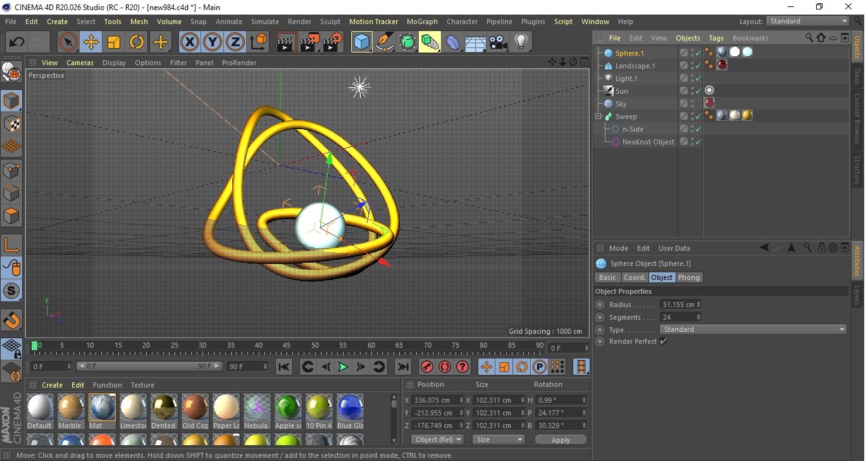Open the viewport Cameras menu
This screenshot has width=868, height=461.
coord(80,63)
